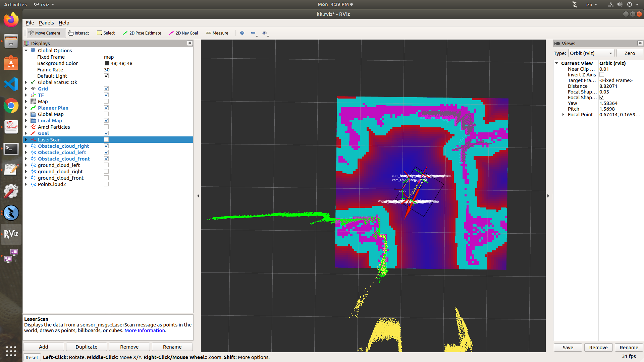Viewport: 644px width, 362px height.
Task: Expand the Planner Plan display entry
Action: [26, 108]
